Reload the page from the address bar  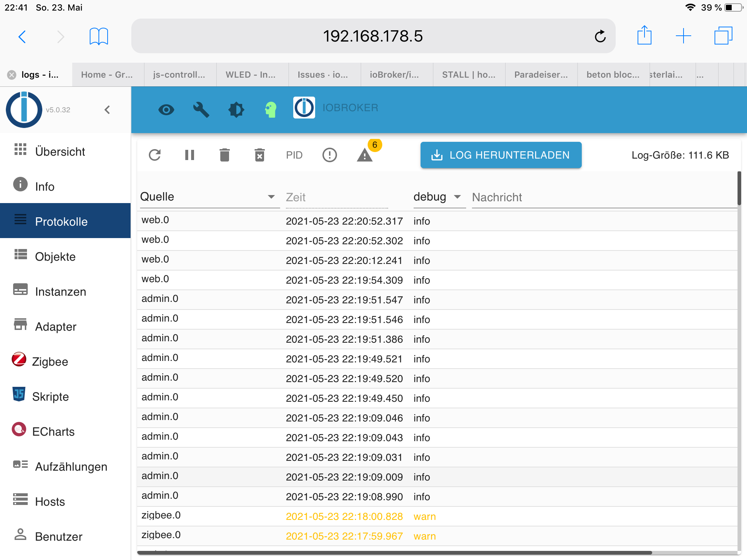[x=600, y=36]
